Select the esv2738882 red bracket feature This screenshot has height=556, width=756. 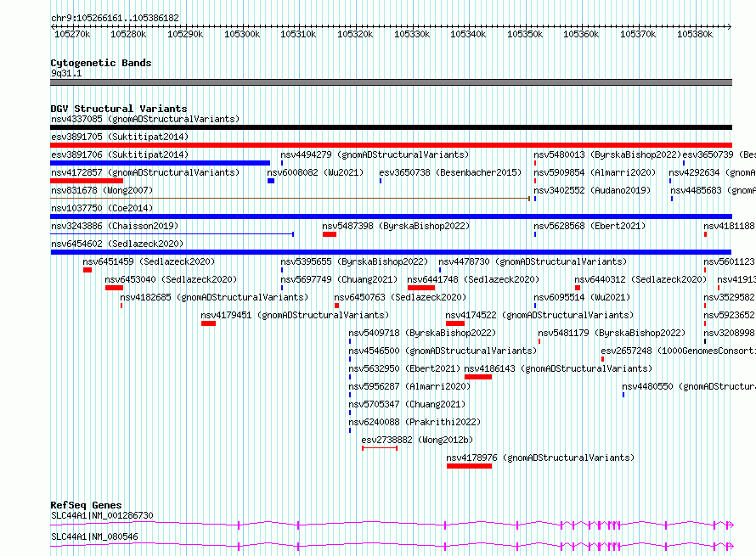[x=380, y=448]
